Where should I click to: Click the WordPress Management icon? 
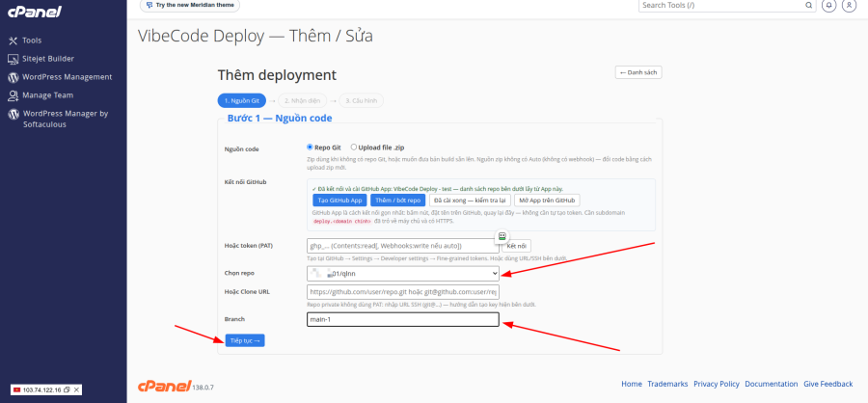[14, 77]
